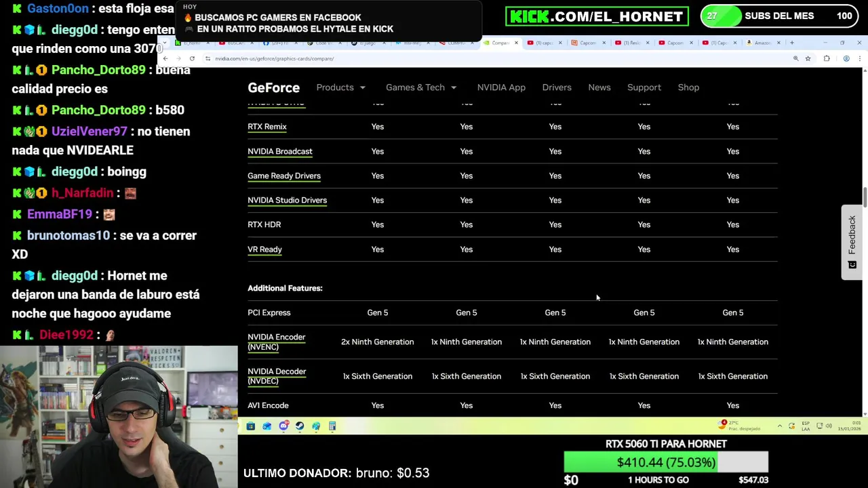Viewport: 868px width, 488px height.
Task: Click the GeForce logo
Action: pos(273,87)
